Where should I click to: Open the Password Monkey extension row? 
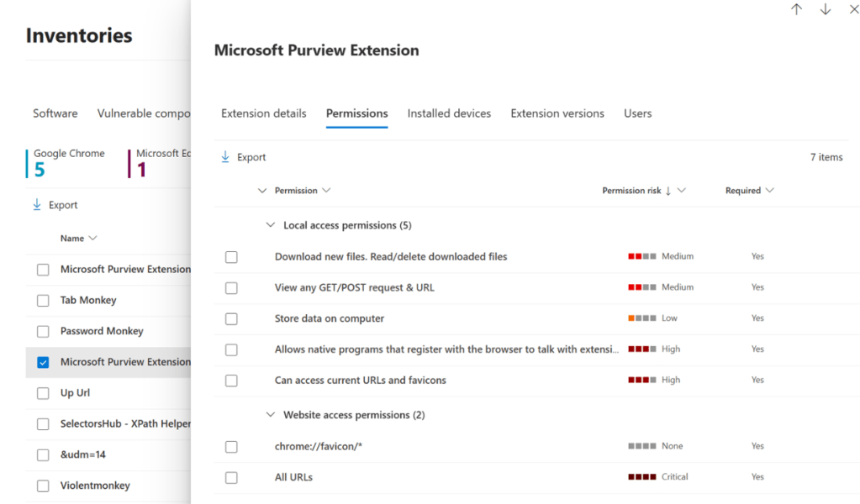click(102, 331)
